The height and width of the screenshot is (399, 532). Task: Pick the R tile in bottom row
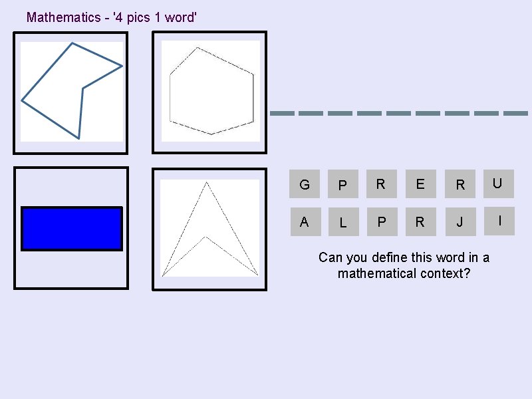click(421, 221)
